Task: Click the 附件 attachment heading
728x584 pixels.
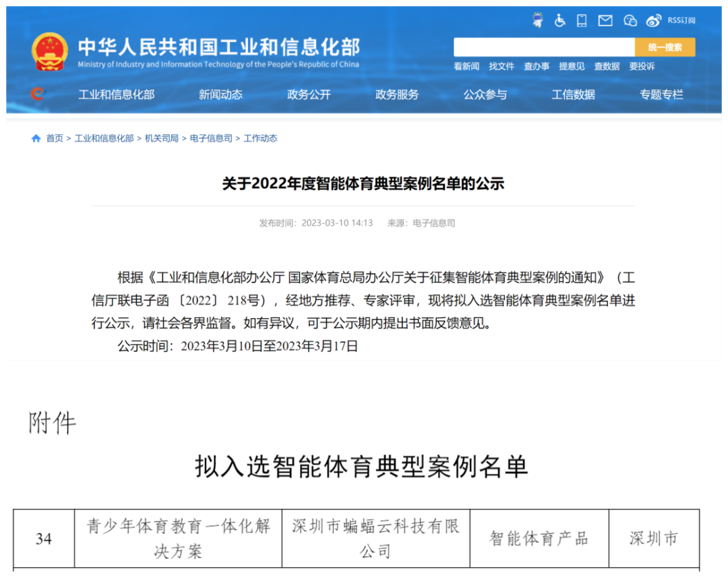Action: (52, 424)
